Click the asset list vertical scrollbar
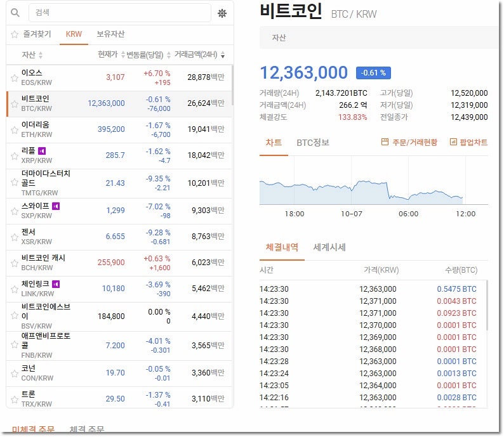504x437 pixels. [232, 85]
